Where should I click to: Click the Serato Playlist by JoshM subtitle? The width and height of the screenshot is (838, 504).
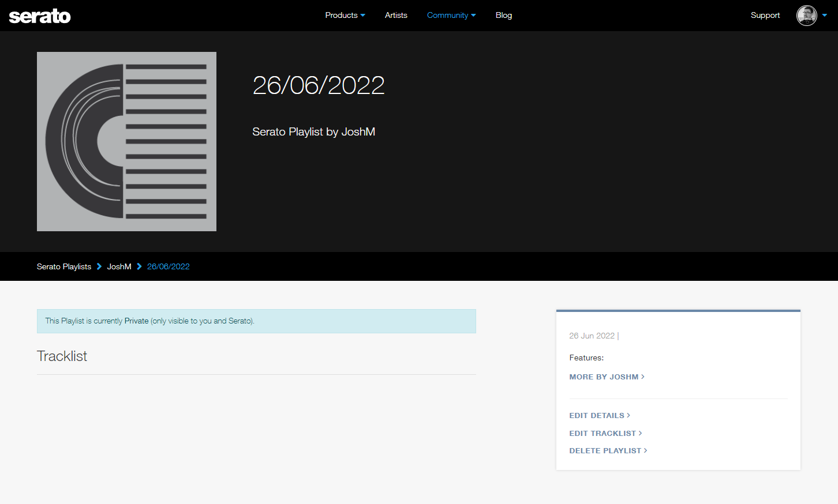pos(314,132)
